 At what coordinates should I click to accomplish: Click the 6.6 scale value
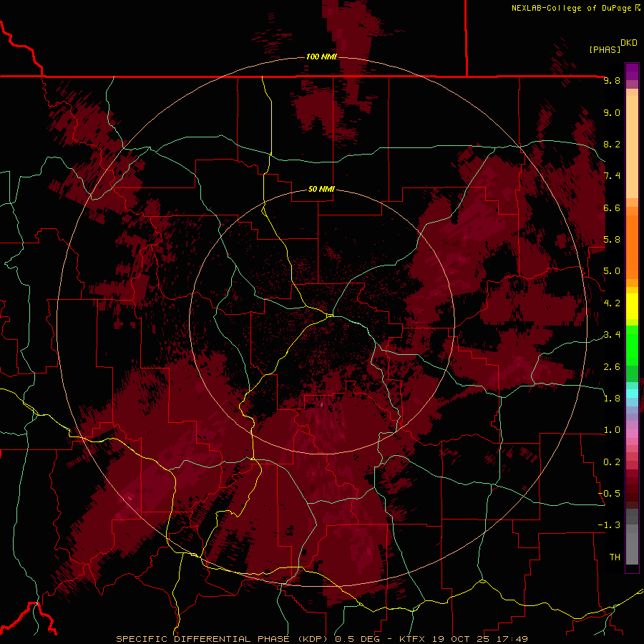click(612, 208)
